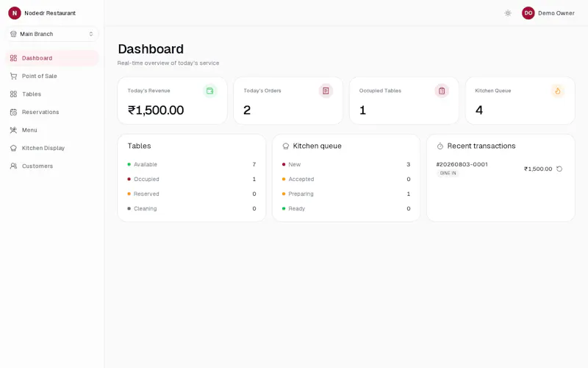Click the Dashboard page heading
588x368 pixels.
pos(151,49)
